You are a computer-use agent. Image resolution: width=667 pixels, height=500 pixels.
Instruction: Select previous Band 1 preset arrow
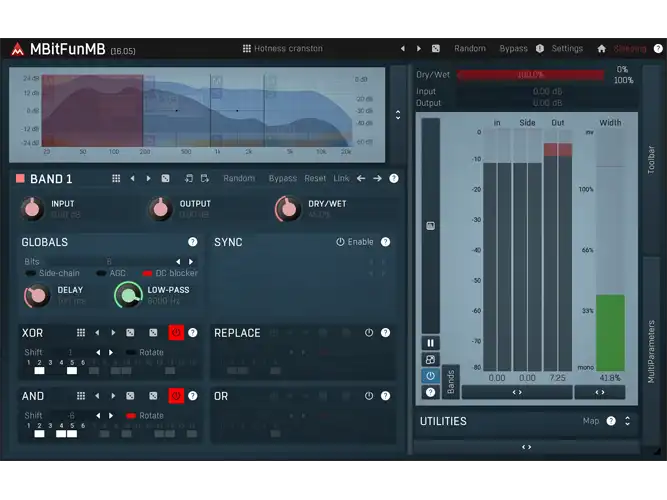click(132, 178)
